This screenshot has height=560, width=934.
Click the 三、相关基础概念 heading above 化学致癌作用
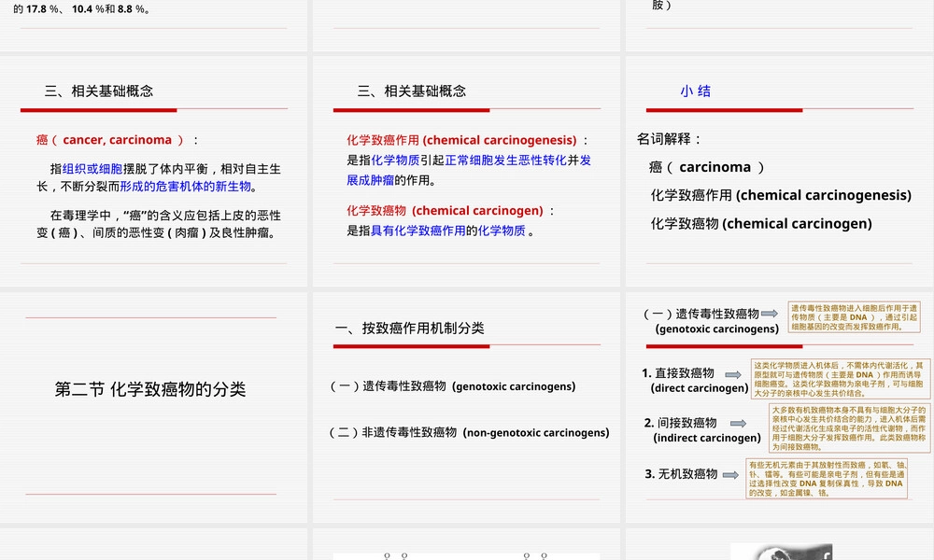coord(412,91)
